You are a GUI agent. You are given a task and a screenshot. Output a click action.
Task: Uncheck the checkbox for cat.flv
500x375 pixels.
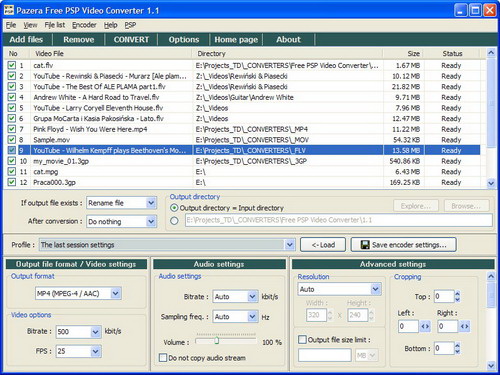(12, 65)
